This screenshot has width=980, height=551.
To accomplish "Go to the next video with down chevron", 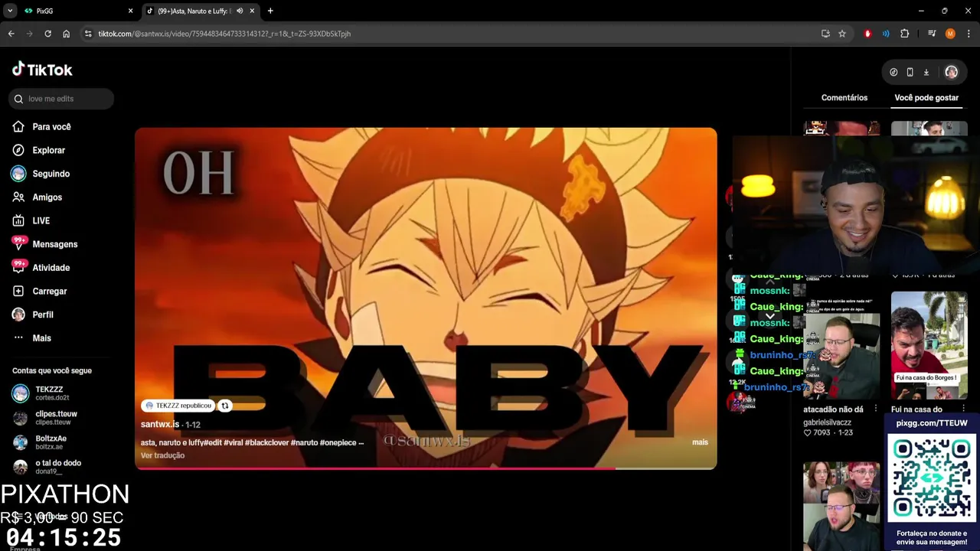I will pos(770,315).
